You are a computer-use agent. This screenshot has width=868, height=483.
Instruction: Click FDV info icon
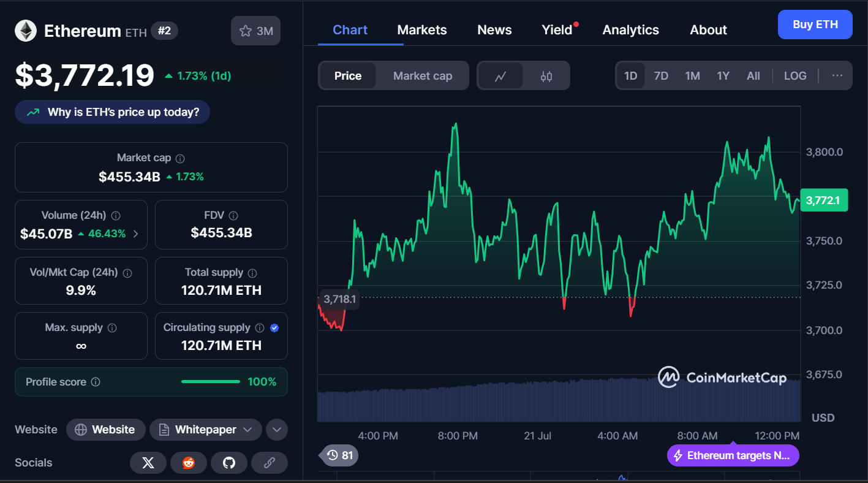coord(233,216)
